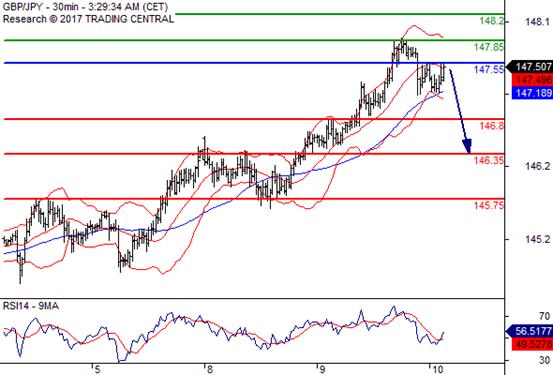The image size is (553, 375).
Task: Click the RSI14 - 9MA indicator title
Action: [31, 306]
